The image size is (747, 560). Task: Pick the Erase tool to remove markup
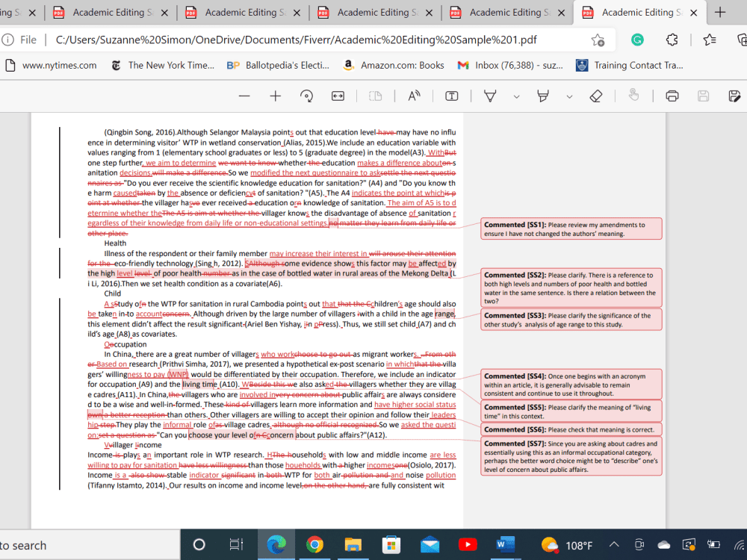[596, 96]
